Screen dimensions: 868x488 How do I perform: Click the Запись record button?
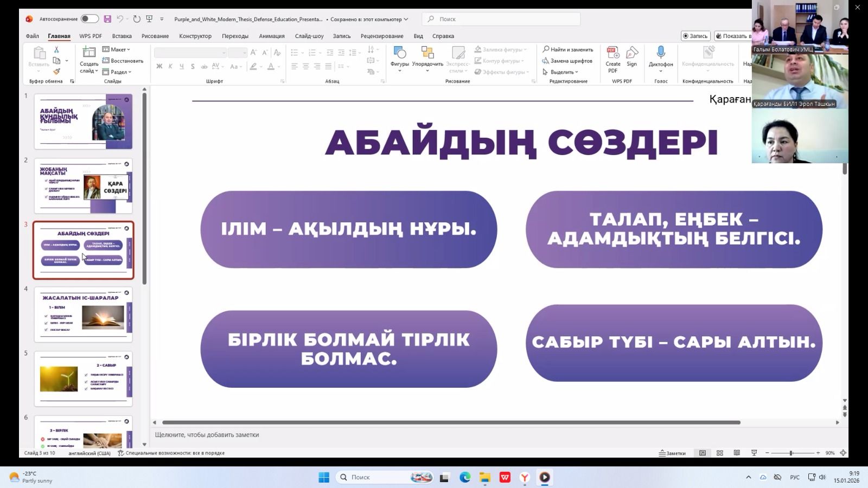[695, 36]
